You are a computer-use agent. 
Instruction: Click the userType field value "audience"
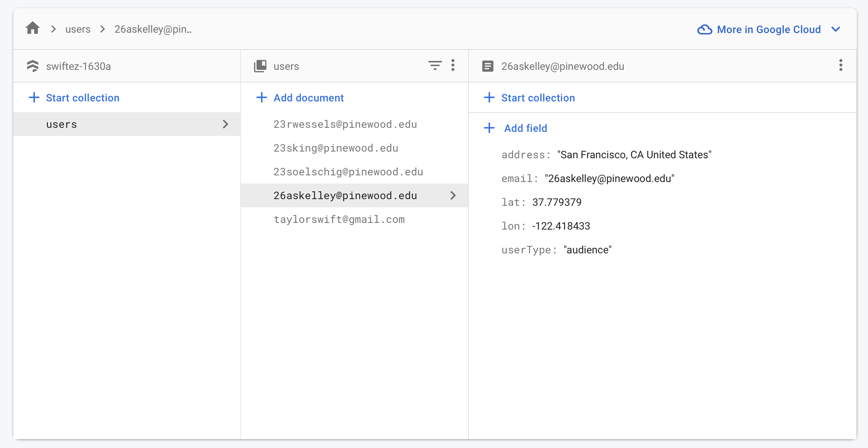587,250
